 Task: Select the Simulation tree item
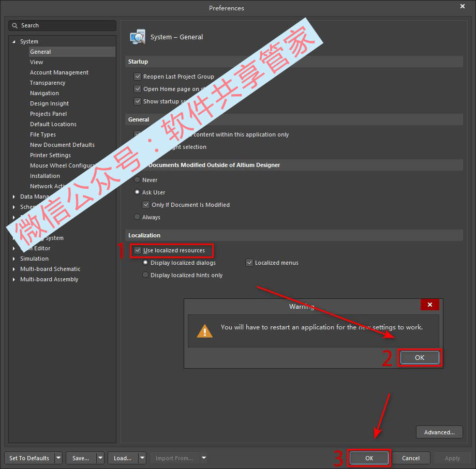(x=34, y=259)
